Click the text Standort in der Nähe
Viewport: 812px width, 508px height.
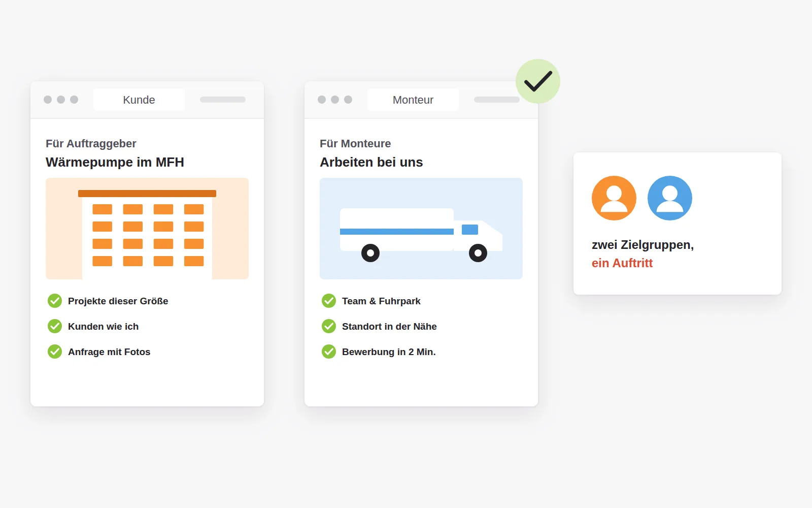(389, 326)
